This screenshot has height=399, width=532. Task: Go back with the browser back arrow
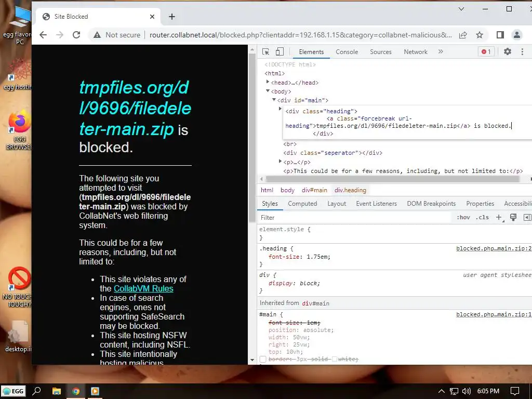coord(43,35)
